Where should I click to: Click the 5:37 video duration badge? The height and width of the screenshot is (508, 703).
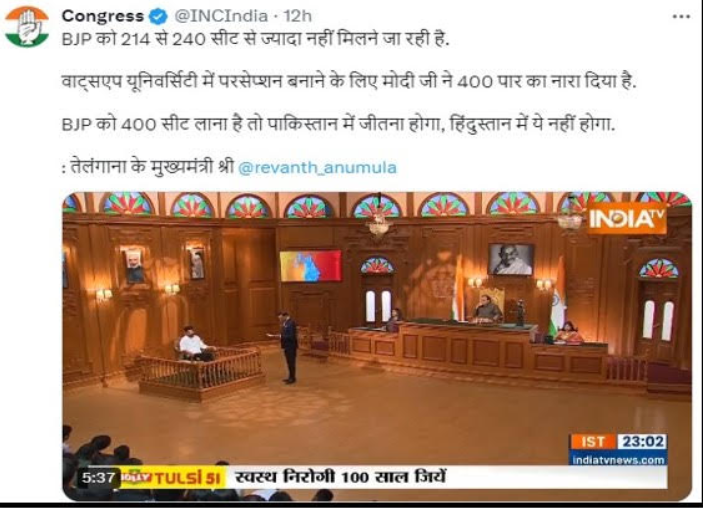tap(98, 478)
